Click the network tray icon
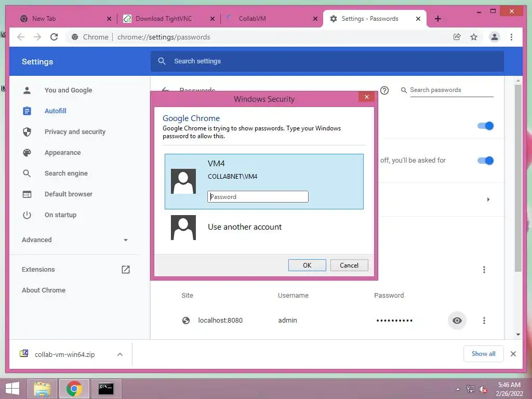 470,389
